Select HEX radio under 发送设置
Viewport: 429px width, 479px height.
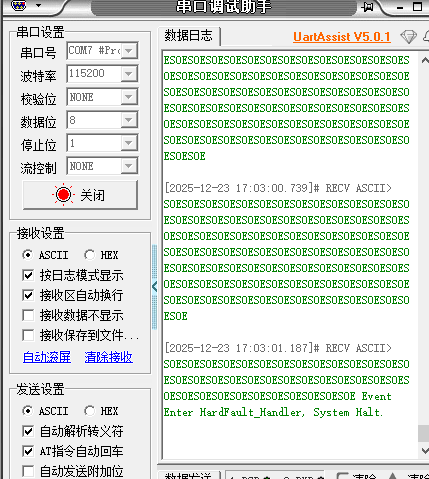click(x=89, y=411)
